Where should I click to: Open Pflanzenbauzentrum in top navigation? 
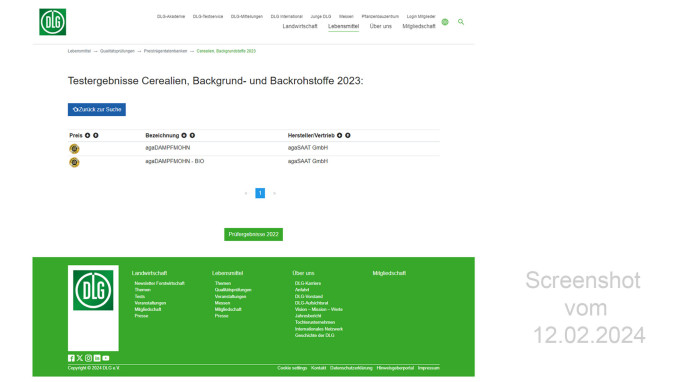click(x=380, y=17)
